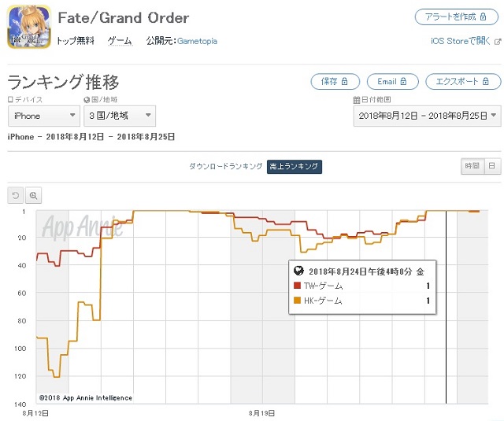Click the lock icon on エクスポート button
The height and width of the screenshot is (421, 504).
point(486,81)
